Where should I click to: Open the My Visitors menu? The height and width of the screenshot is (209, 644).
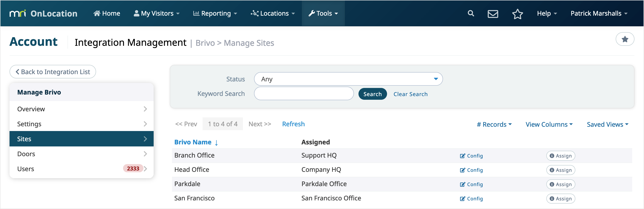tap(157, 13)
